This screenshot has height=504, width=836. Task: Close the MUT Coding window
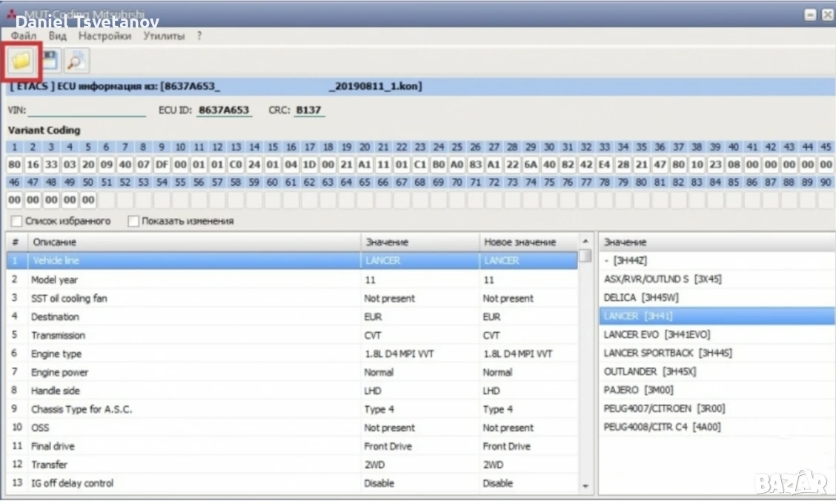pos(827,15)
